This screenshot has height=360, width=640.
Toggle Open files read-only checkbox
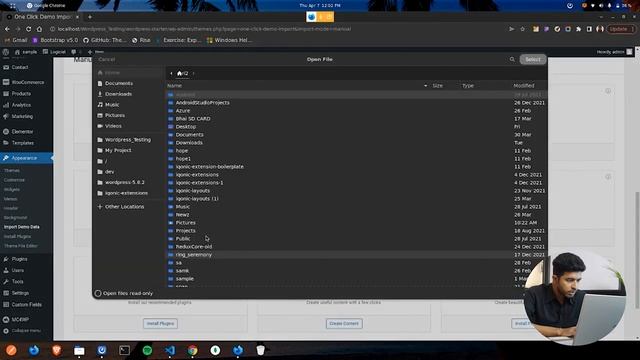coord(98,293)
